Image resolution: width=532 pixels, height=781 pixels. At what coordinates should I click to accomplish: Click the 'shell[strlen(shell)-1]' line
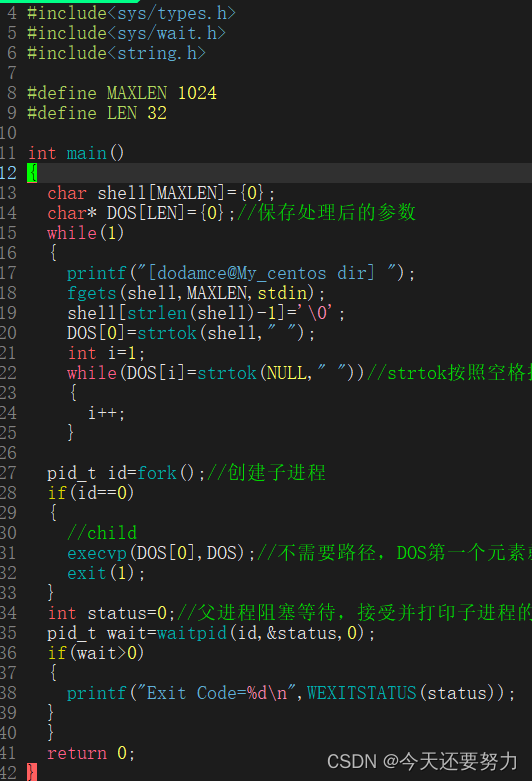(206, 313)
